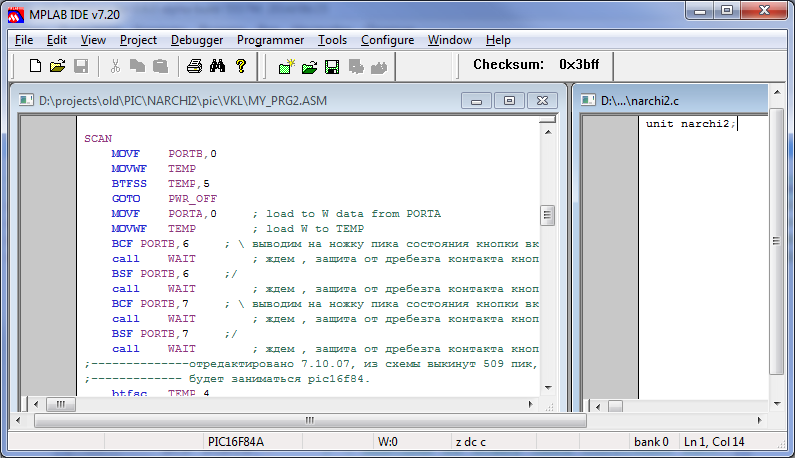Click 'BSF PORTB,7' code line
This screenshot has width=795, height=458.
[x=150, y=334]
